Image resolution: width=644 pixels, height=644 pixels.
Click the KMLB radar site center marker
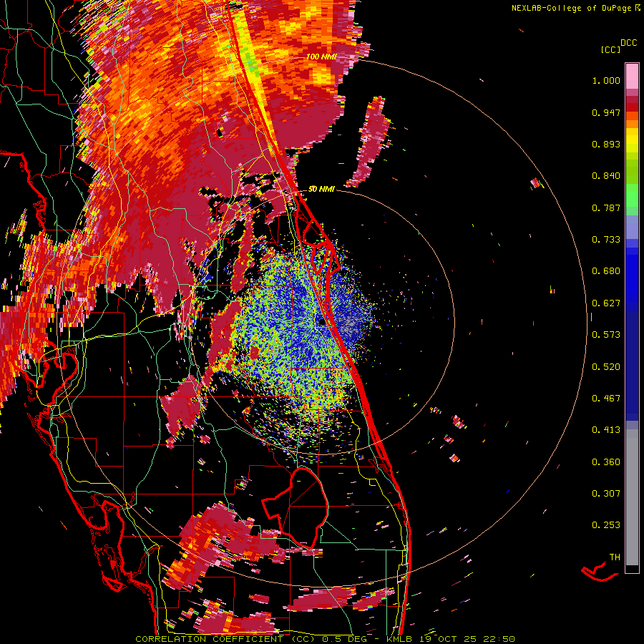point(323,323)
